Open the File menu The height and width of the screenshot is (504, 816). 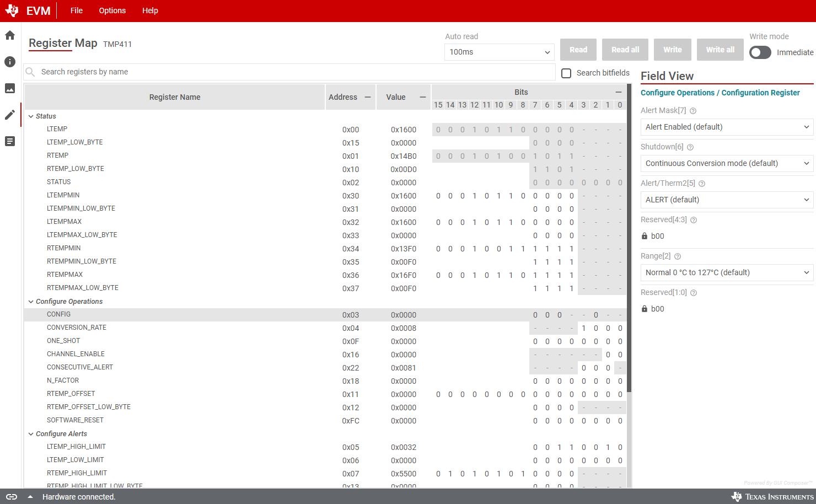pyautogui.click(x=77, y=10)
